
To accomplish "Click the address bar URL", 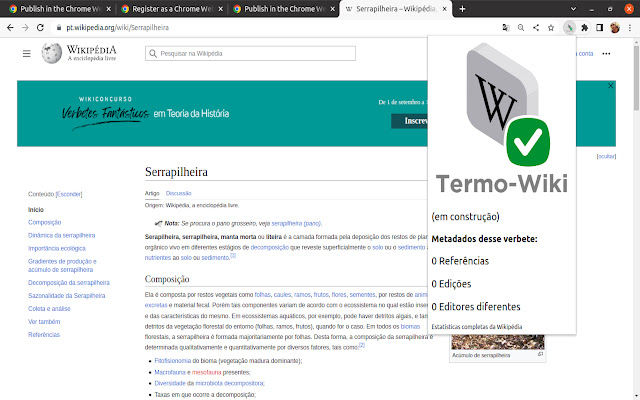I will point(118,28).
